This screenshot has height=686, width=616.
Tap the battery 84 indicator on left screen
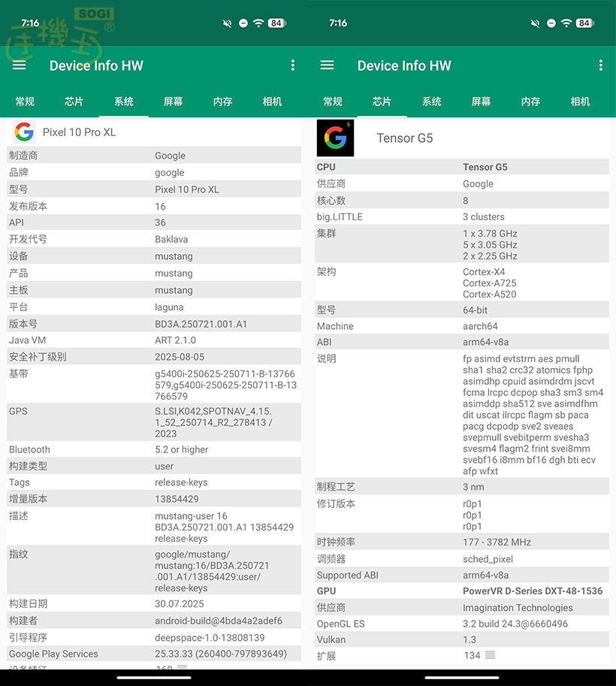pyautogui.click(x=277, y=23)
